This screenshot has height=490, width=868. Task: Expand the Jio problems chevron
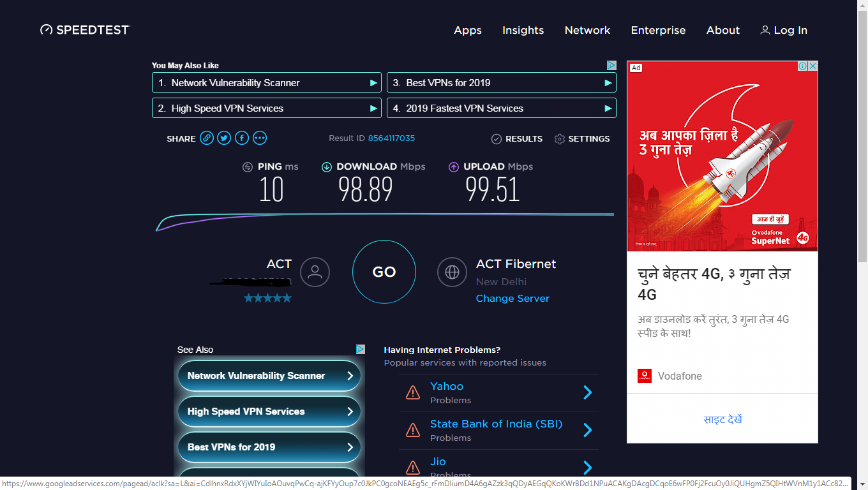(588, 468)
